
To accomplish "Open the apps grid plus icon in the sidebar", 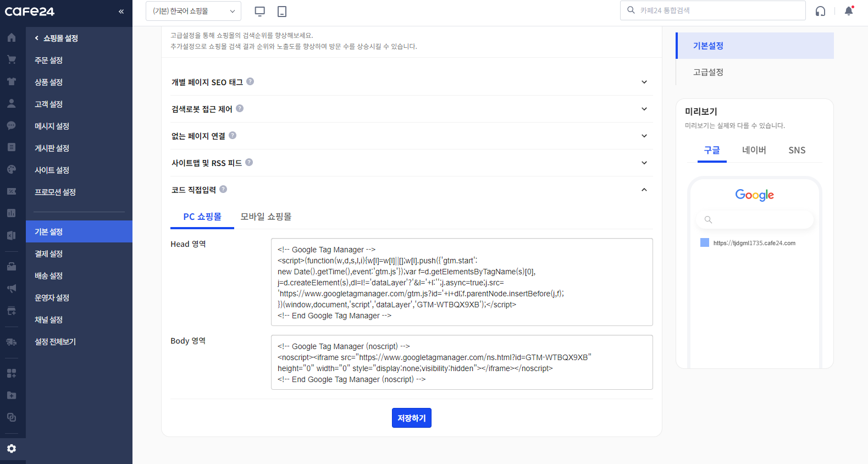I will [x=12, y=373].
